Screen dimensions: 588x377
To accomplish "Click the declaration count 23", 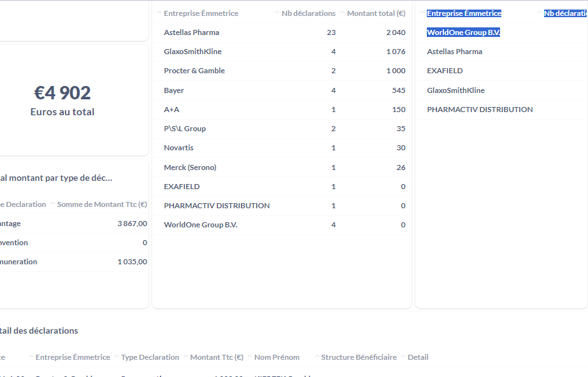I will click(x=331, y=32).
